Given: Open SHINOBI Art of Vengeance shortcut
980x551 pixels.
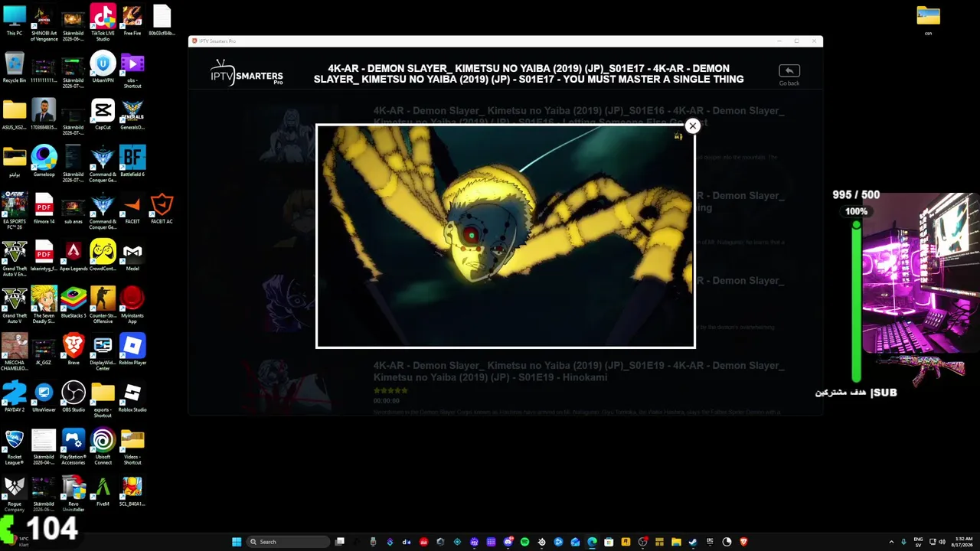Looking at the screenshot, I should (44, 21).
